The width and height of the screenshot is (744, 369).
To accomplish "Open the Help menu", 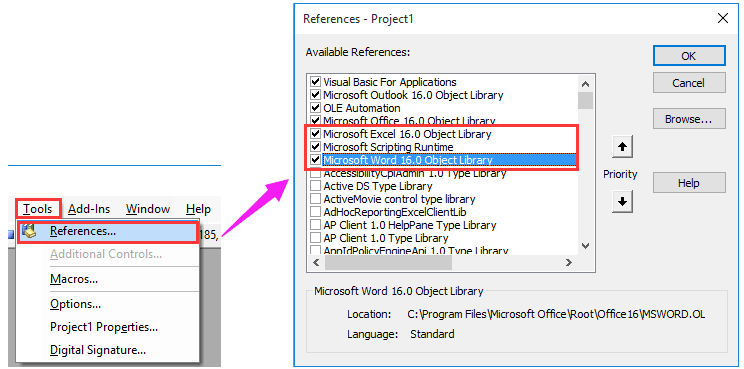I will [x=198, y=209].
